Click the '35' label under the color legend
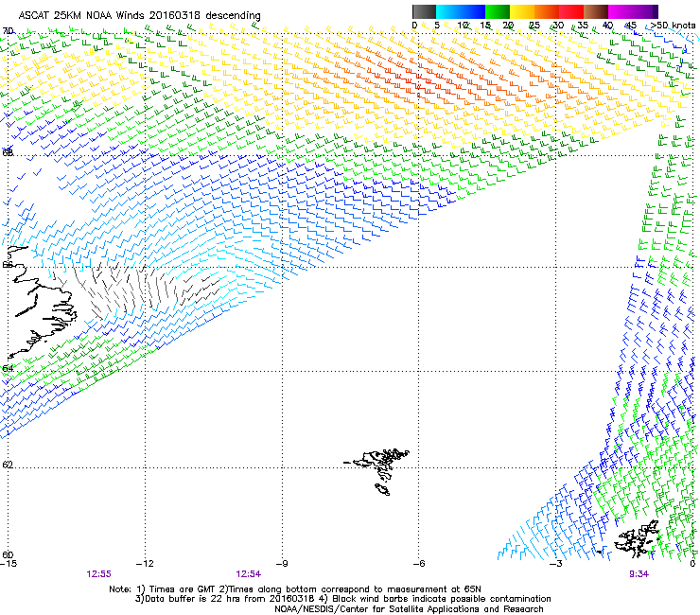The image size is (700, 615). (x=583, y=26)
